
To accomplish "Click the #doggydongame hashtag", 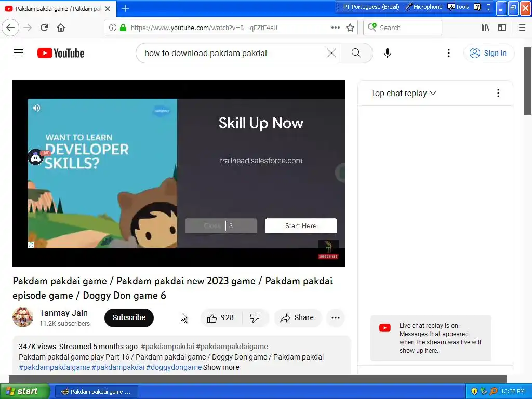I will 174,367.
